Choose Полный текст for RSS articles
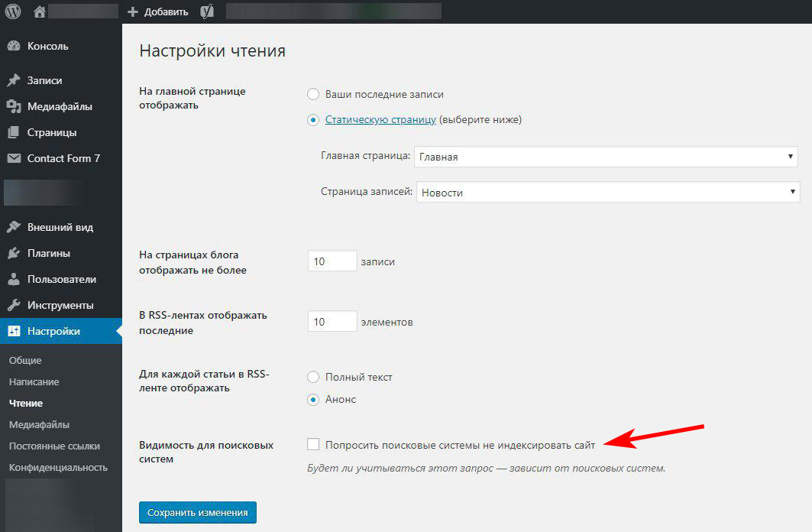Image resolution: width=812 pixels, height=532 pixels. click(313, 377)
